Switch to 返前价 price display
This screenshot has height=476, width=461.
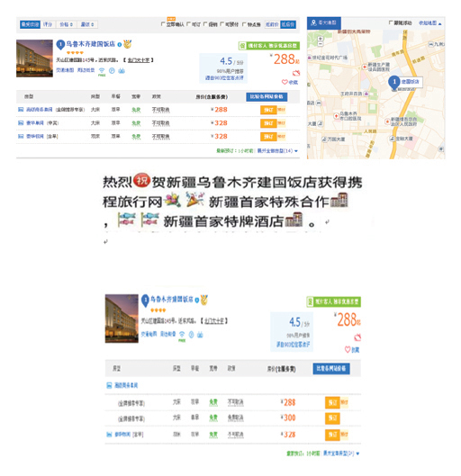[x=272, y=24]
